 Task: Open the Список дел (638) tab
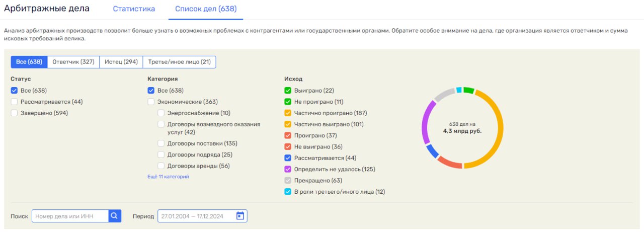(x=206, y=9)
